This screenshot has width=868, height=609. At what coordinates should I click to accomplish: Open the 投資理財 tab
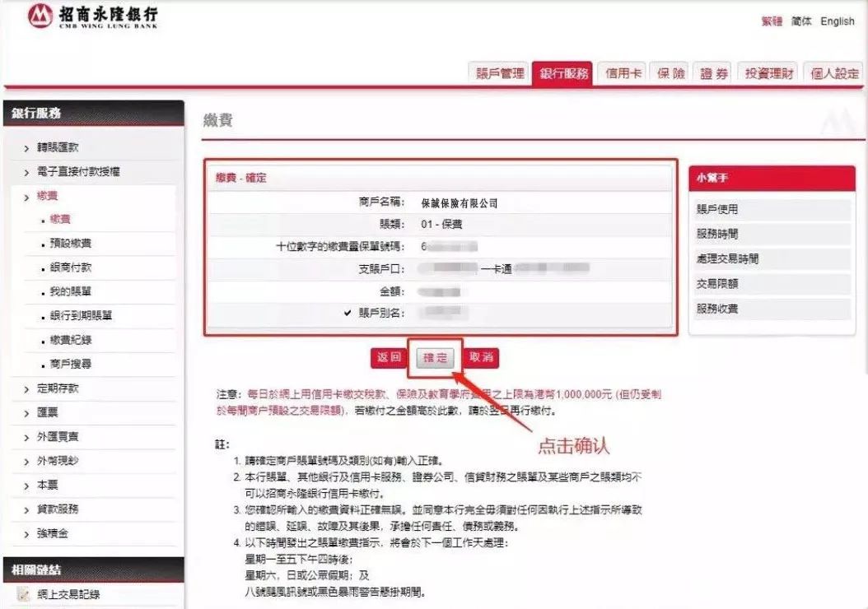point(768,73)
